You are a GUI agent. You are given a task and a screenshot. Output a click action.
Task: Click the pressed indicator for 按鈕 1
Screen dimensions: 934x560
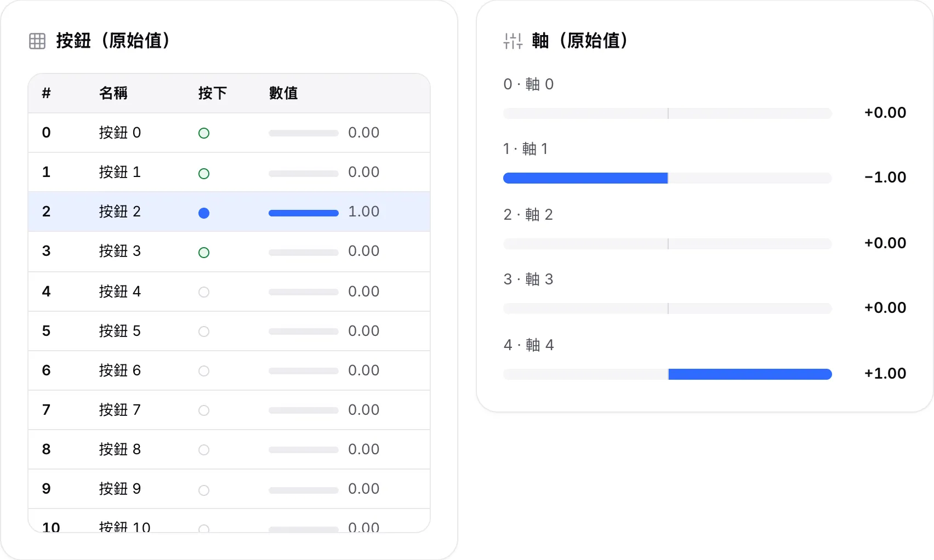point(204,174)
